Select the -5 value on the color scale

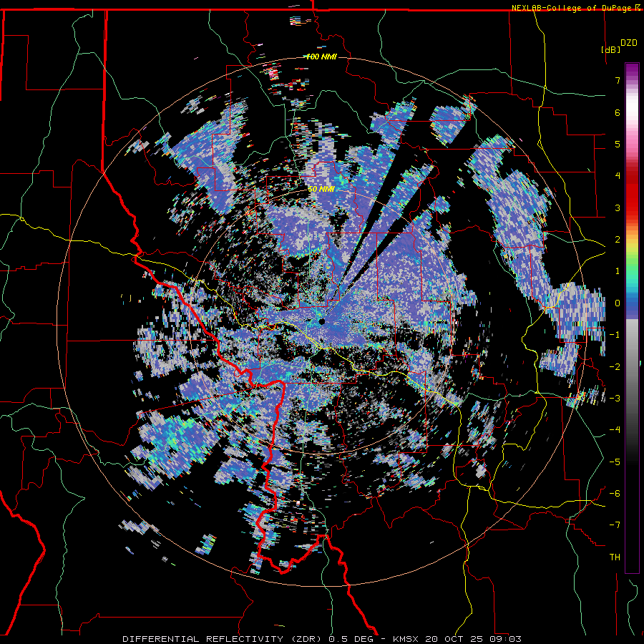(615, 462)
